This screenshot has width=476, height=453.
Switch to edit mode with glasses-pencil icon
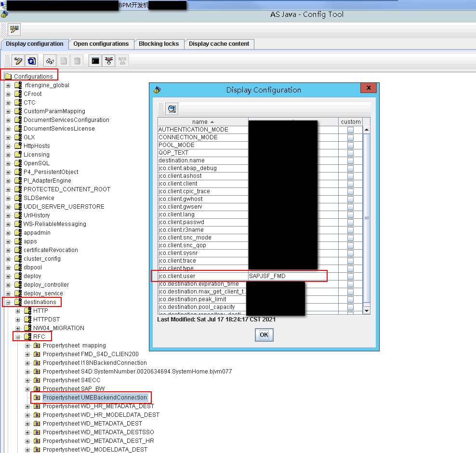click(18, 61)
